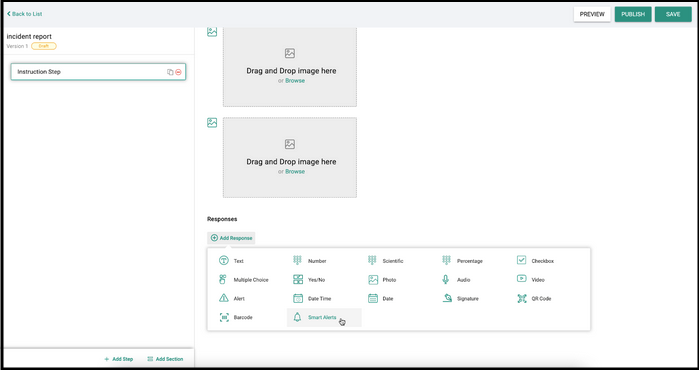The height and width of the screenshot is (370, 699).
Task: Click the Date Time calendar icon
Action: [x=298, y=299]
